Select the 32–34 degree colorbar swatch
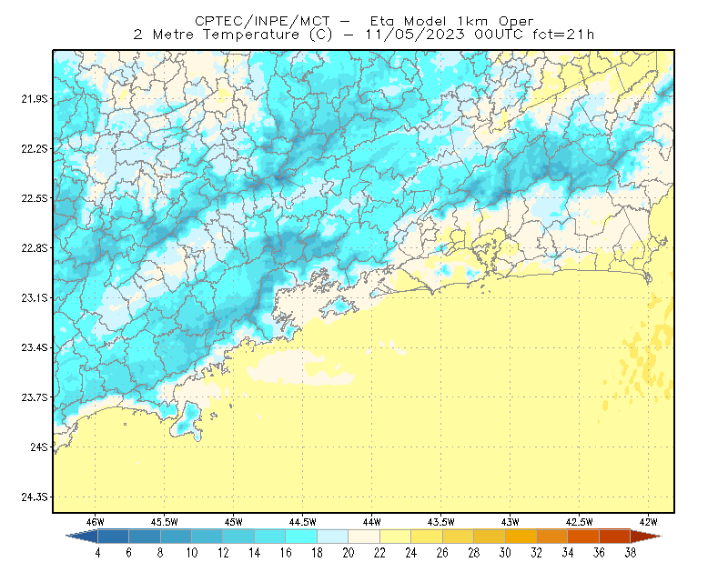The image size is (728, 562). [x=552, y=537]
